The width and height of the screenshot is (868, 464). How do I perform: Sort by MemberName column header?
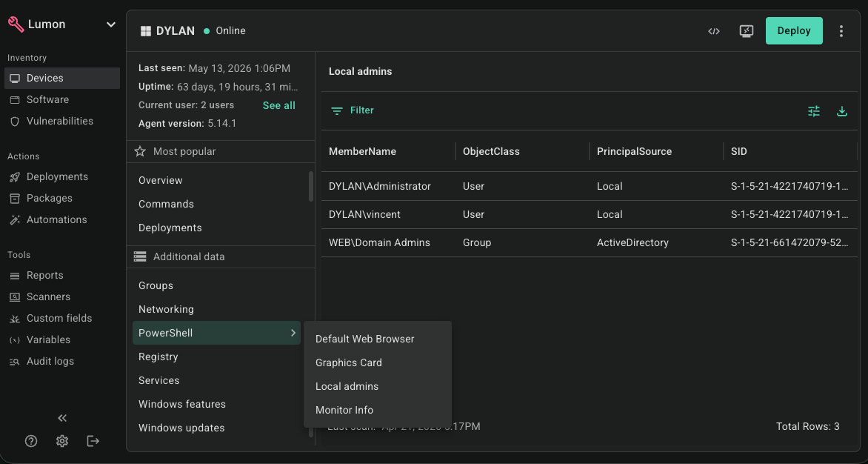point(363,152)
